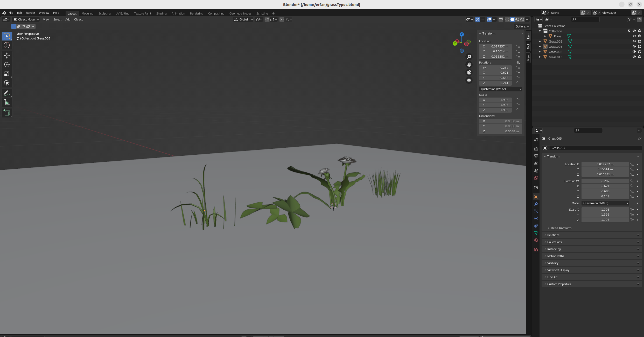
Task: Select the Add Cube tool
Action: pos(7,113)
